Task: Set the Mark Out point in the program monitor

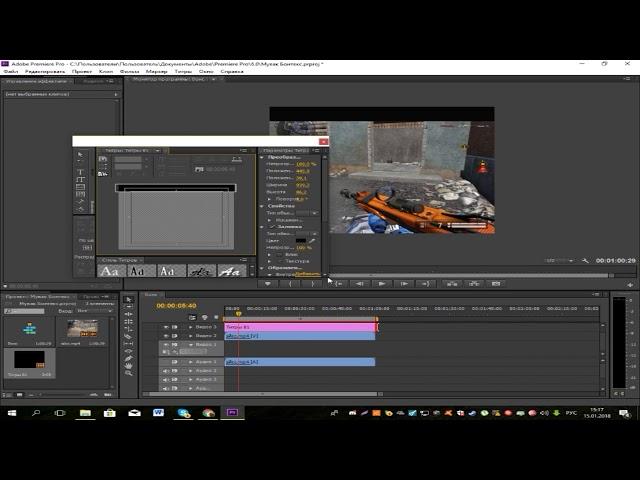Action: coord(313,284)
